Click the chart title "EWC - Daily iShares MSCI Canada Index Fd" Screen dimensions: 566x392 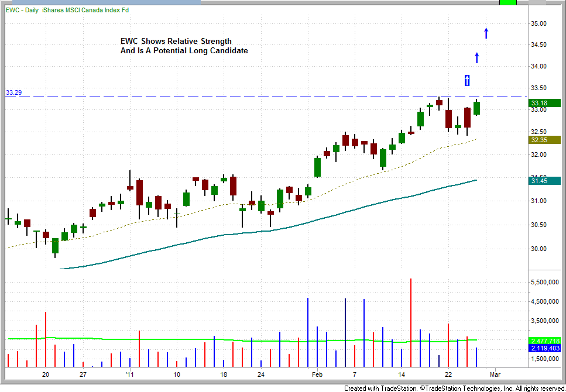click(67, 10)
